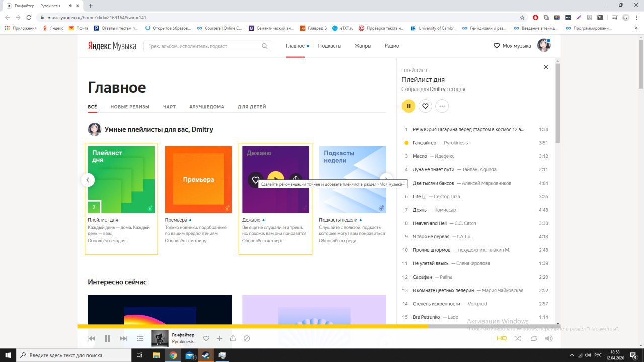Open the Премьера playlist title link
This screenshot has height=362, width=644.
[x=176, y=220]
